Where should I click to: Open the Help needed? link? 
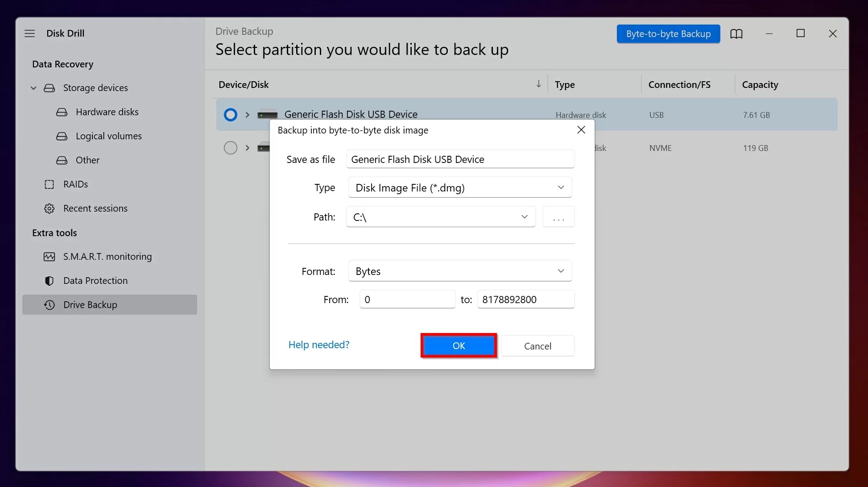[318, 345]
